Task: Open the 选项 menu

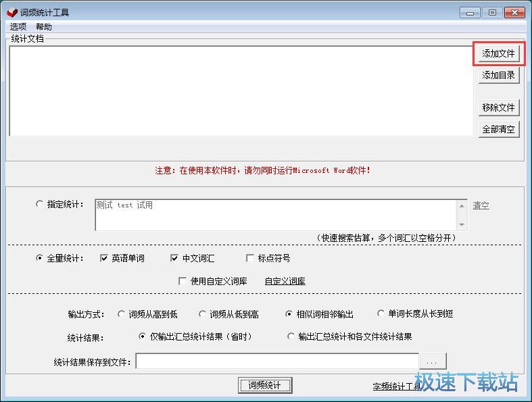Action: click(x=18, y=26)
